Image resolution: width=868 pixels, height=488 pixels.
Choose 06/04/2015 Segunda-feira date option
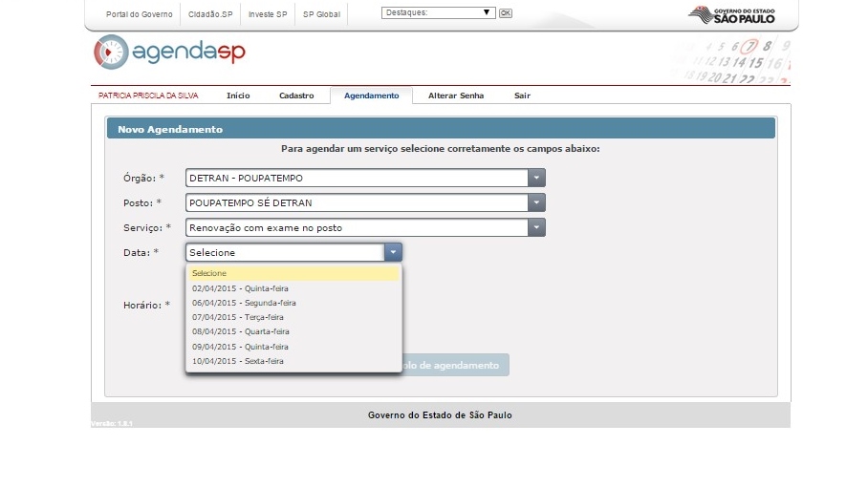pyautogui.click(x=244, y=303)
